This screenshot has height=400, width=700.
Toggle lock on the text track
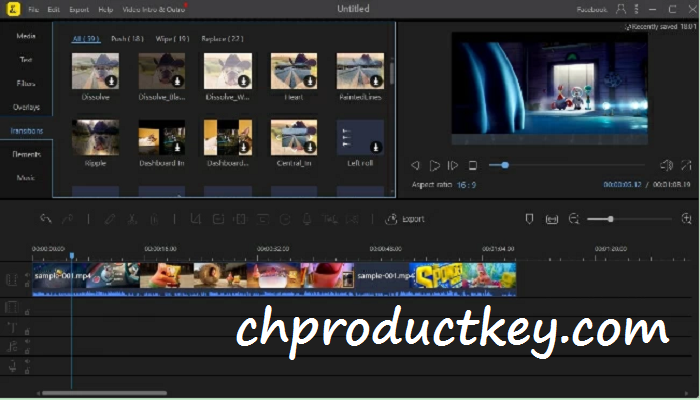(27, 332)
